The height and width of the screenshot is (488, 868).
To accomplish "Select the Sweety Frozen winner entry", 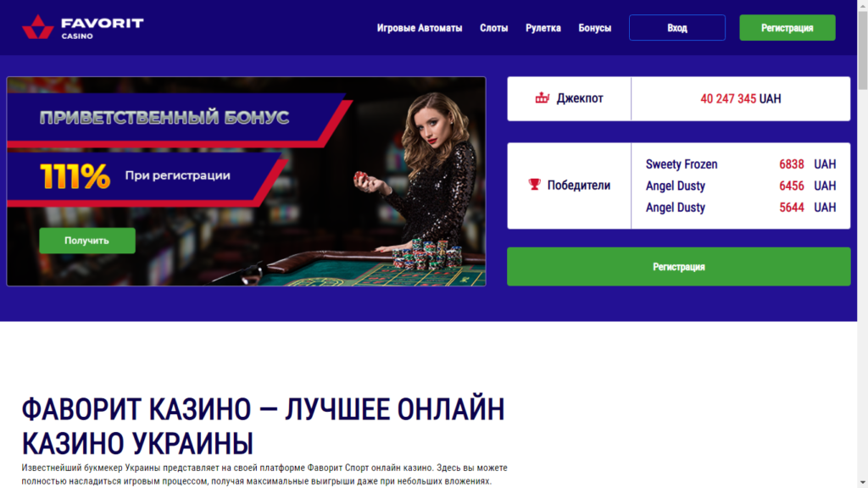I will tap(740, 164).
